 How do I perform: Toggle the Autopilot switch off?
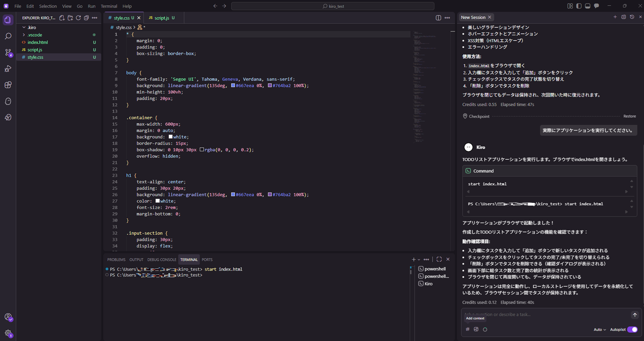(x=632, y=330)
